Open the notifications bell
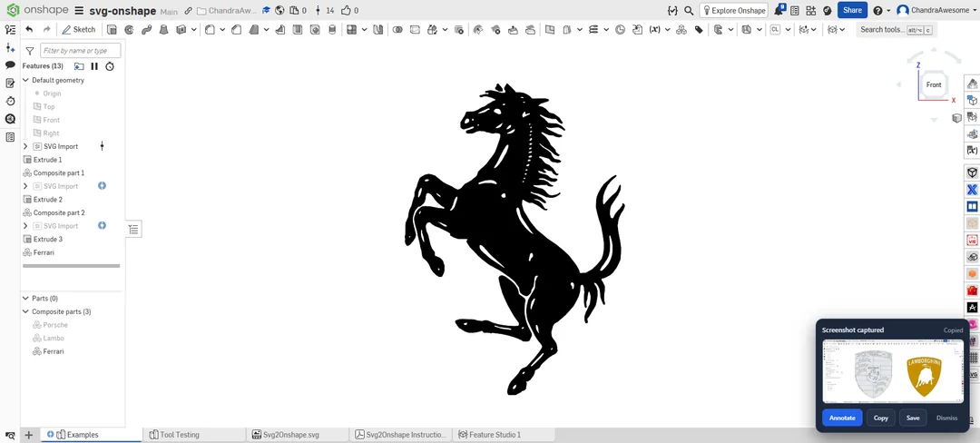The width and height of the screenshot is (980, 443). pos(779,11)
